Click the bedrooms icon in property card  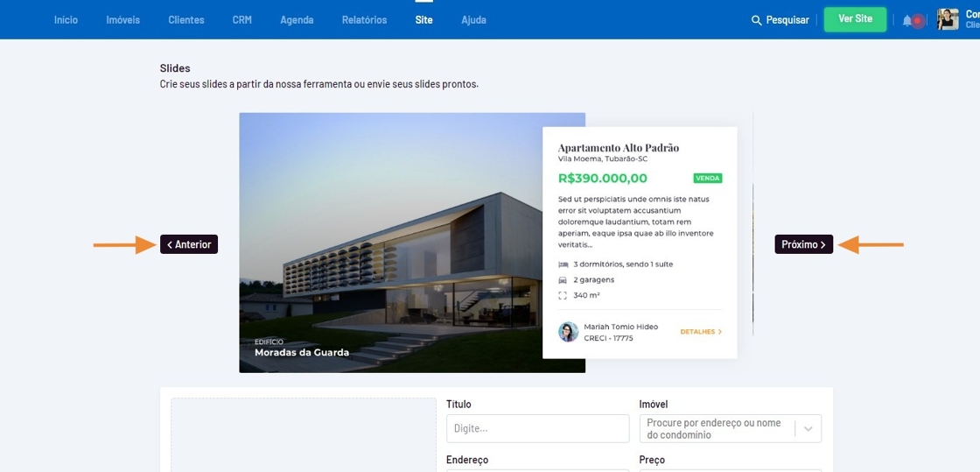[563, 264]
